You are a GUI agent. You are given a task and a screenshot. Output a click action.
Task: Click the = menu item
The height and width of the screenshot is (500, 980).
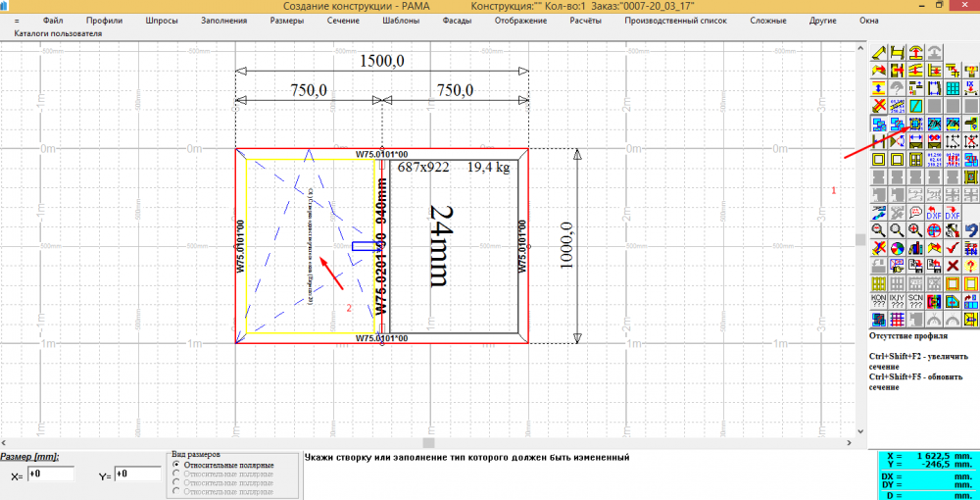(17, 21)
